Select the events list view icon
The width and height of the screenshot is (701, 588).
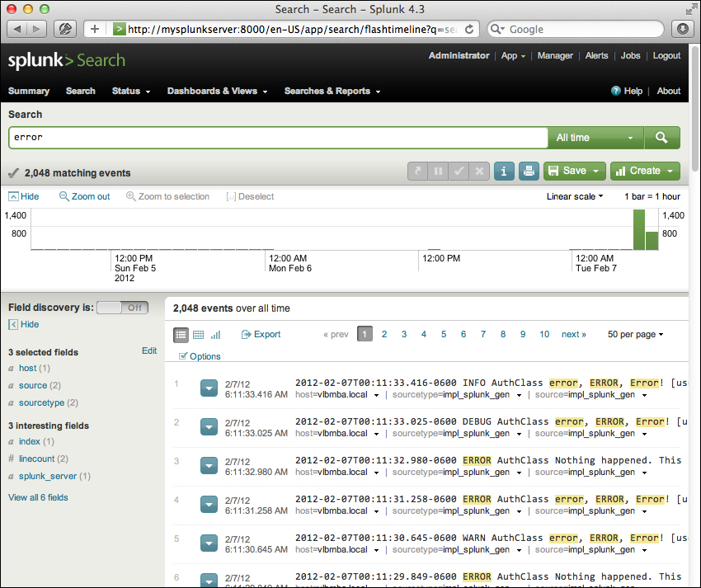coord(181,335)
